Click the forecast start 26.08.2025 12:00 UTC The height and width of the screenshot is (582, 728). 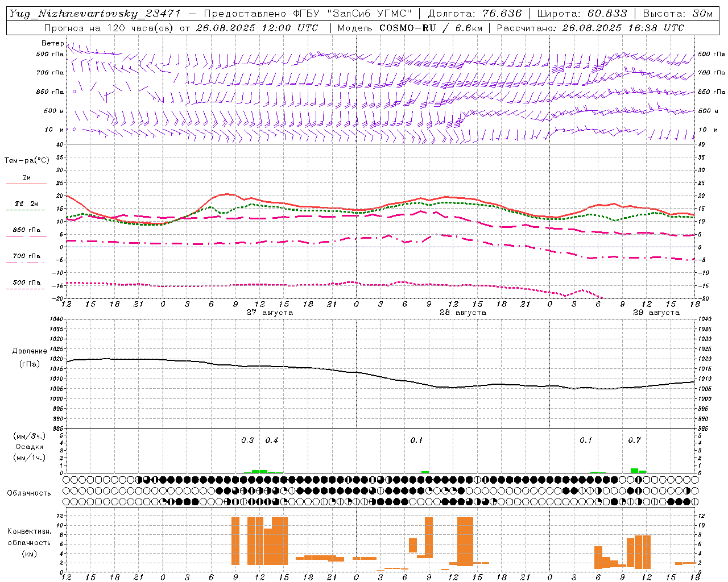click(x=257, y=28)
